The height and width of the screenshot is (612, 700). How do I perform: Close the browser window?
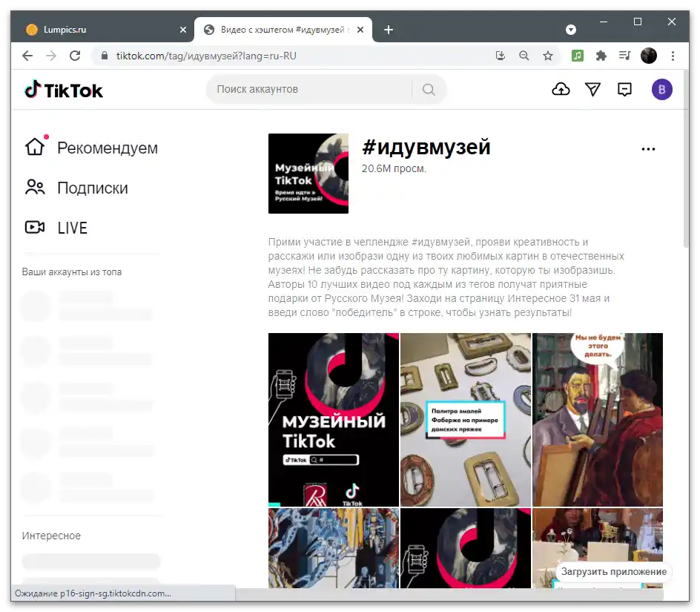click(671, 22)
